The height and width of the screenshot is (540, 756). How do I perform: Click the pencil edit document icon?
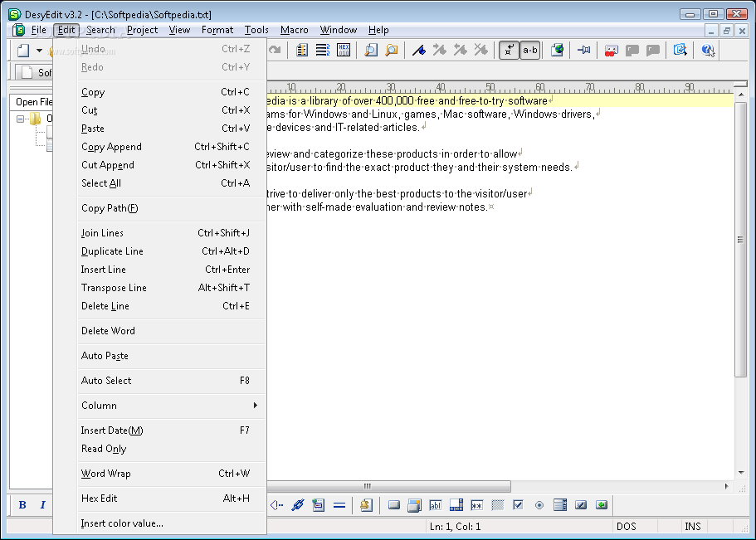(x=680, y=50)
